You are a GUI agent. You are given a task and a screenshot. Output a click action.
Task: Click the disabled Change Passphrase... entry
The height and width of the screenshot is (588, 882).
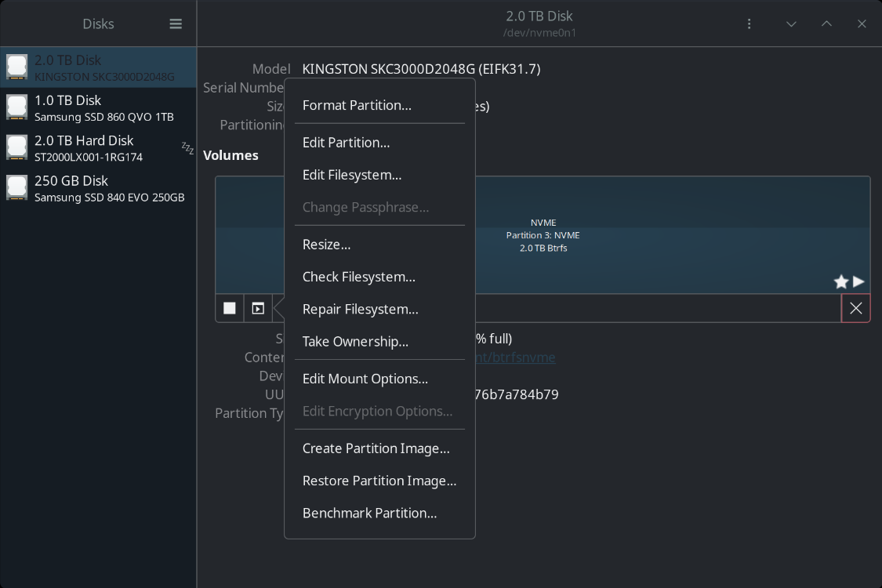[x=379, y=208]
